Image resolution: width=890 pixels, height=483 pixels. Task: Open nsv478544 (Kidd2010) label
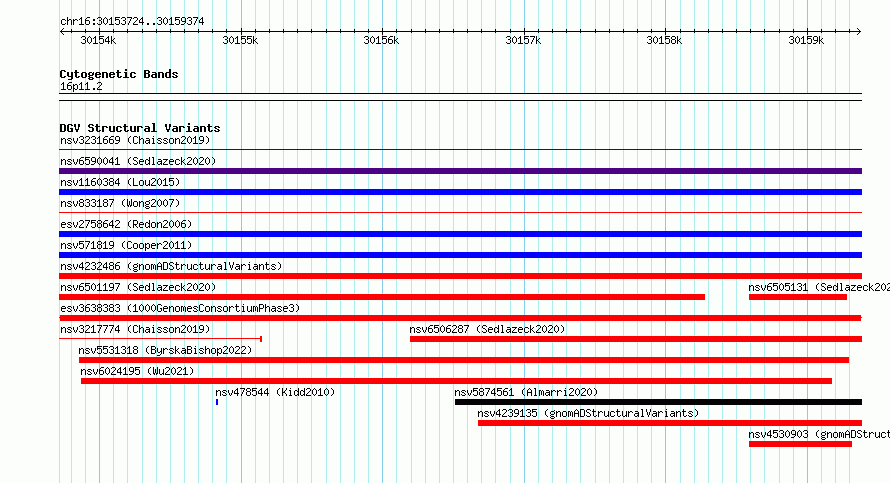[275, 392]
